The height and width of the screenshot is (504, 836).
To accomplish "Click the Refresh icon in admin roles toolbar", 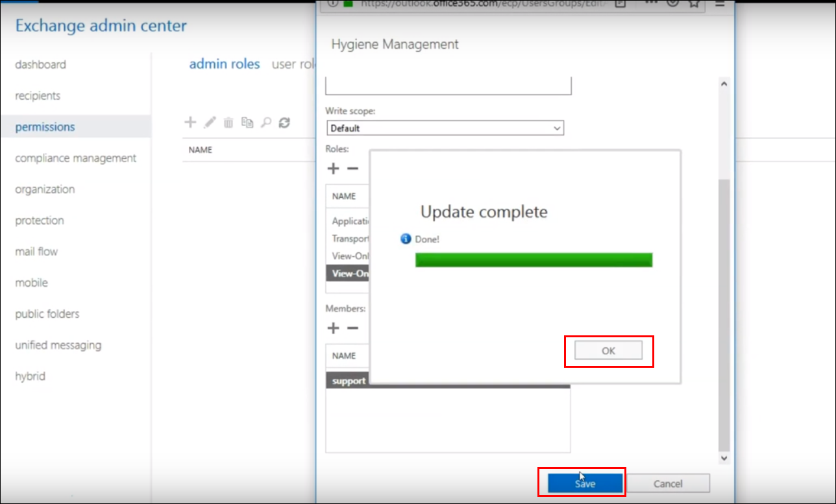I will (284, 122).
